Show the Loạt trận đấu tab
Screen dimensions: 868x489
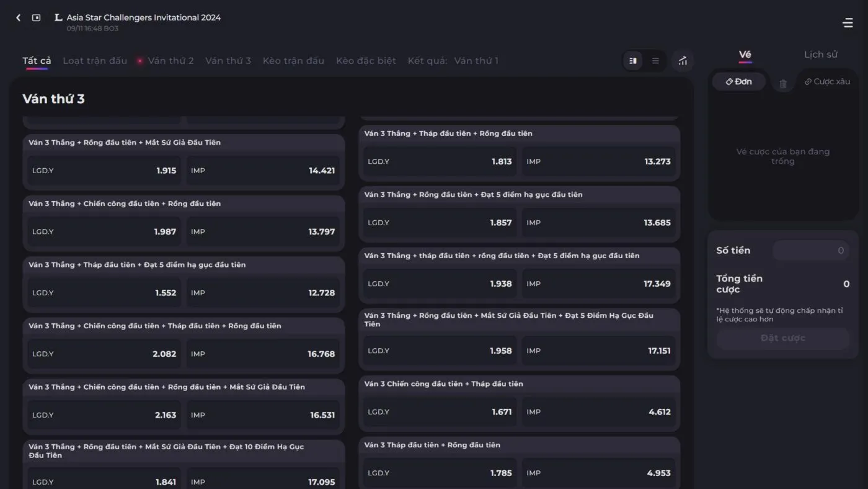(x=95, y=61)
